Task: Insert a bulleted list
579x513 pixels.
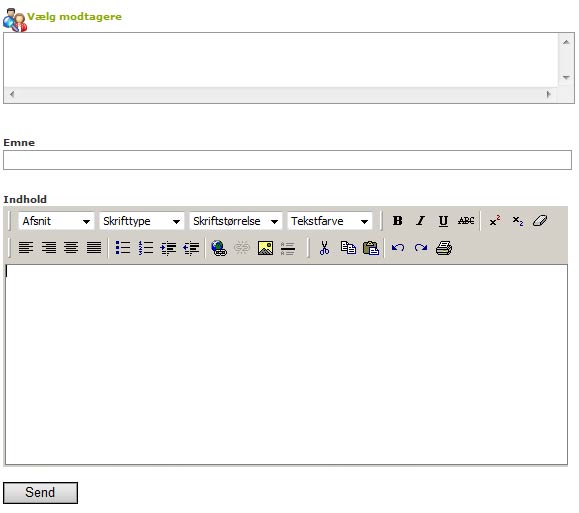Action: [123, 248]
